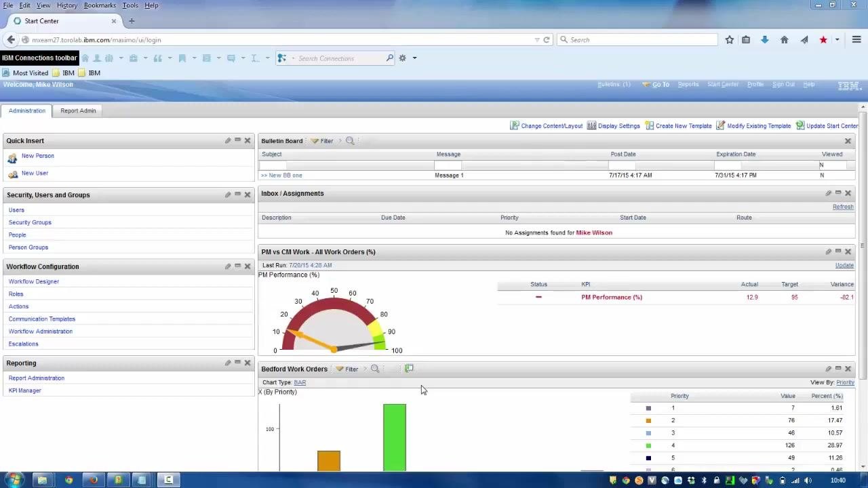The height and width of the screenshot is (488, 868).
Task: Change View By using Priority link
Action: [x=845, y=382]
